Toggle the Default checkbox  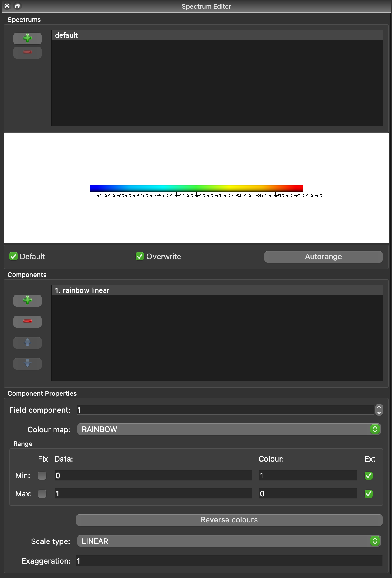pyautogui.click(x=13, y=256)
